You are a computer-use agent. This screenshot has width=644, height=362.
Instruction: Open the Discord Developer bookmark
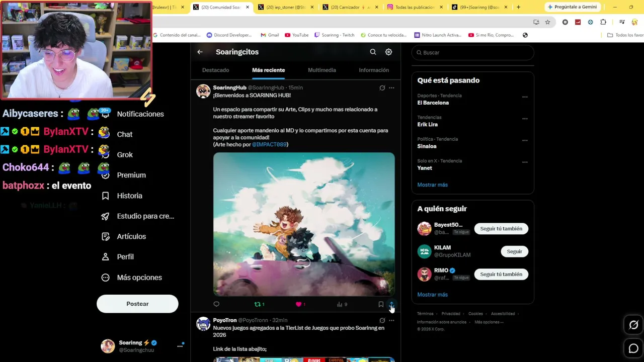(229, 35)
